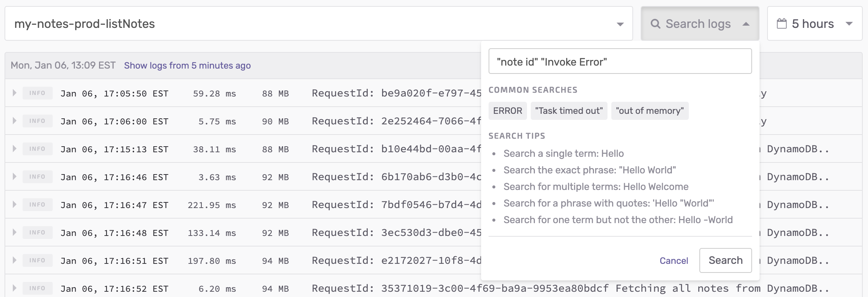
Task: Select the "out of memory" common search
Action: click(650, 111)
